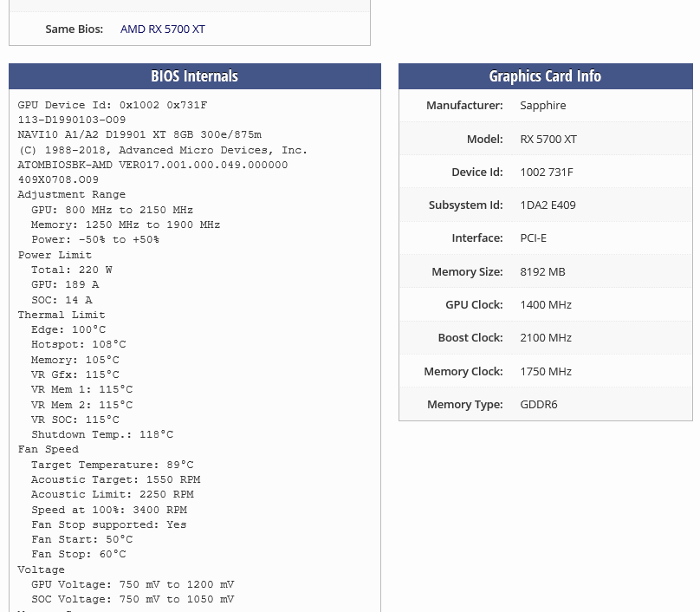The height and width of the screenshot is (612, 700).
Task: Select 'VR Gfx: 115°C' line
Action: (75, 374)
